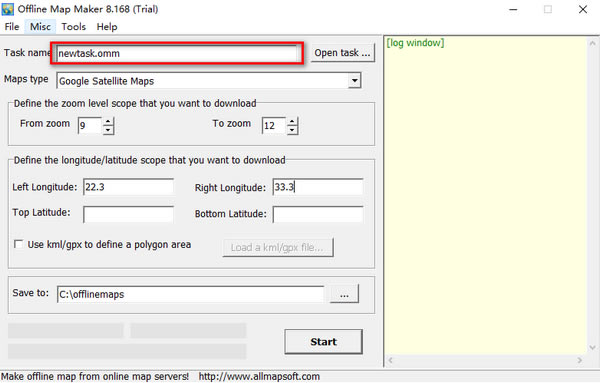Screen dimensions: 600x383
Task: Open the File menu
Action: (11, 27)
